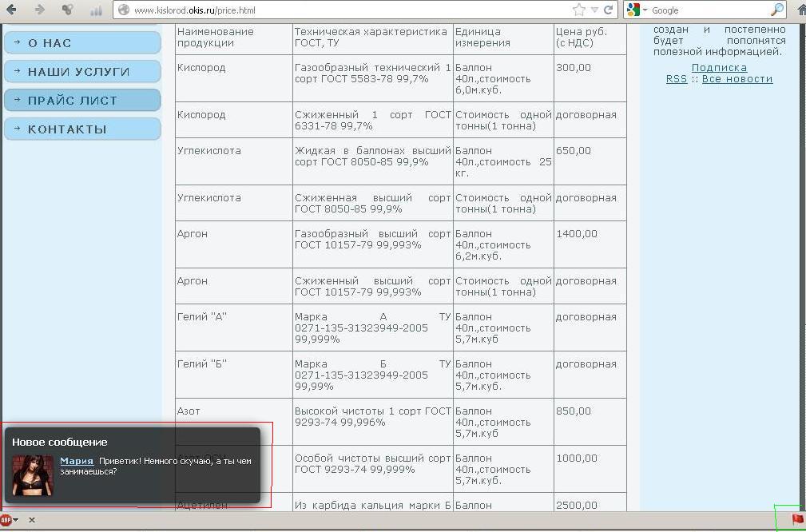Viewport: 806px width, 532px height.
Task: Click the browser back arrow button
Action: click(11, 10)
